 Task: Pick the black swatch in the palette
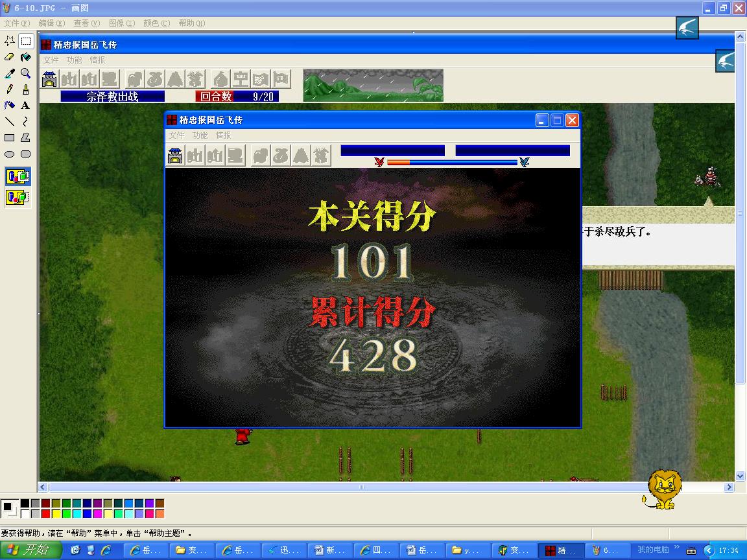click(x=25, y=504)
